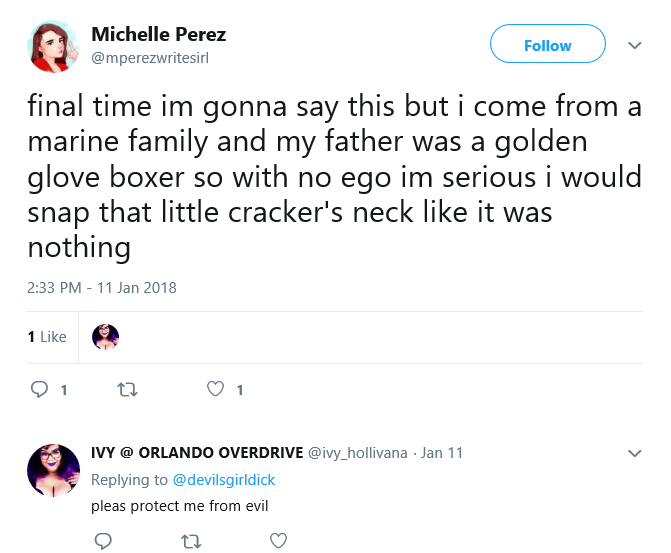Like the main tweet with the heart icon
Image resolution: width=671 pixels, height=553 pixels.
click(x=215, y=389)
